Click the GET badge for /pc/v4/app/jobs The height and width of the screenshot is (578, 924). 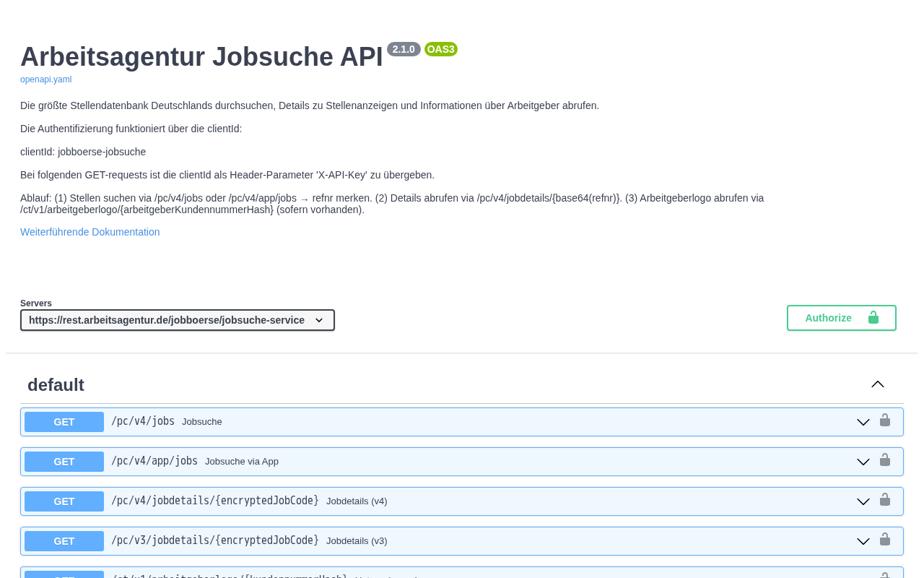tap(64, 462)
